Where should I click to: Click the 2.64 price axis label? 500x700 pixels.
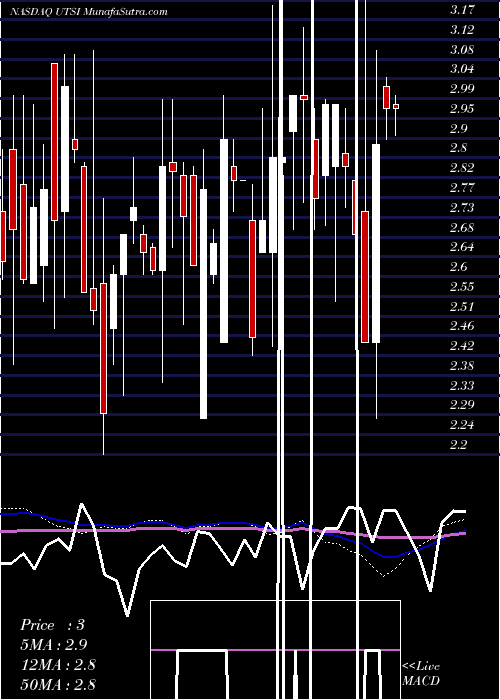pos(462,247)
